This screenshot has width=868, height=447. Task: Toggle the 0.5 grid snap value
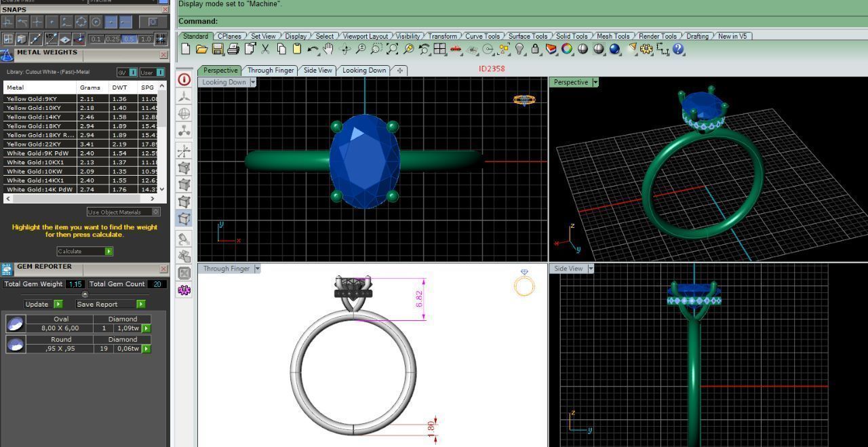(130, 39)
